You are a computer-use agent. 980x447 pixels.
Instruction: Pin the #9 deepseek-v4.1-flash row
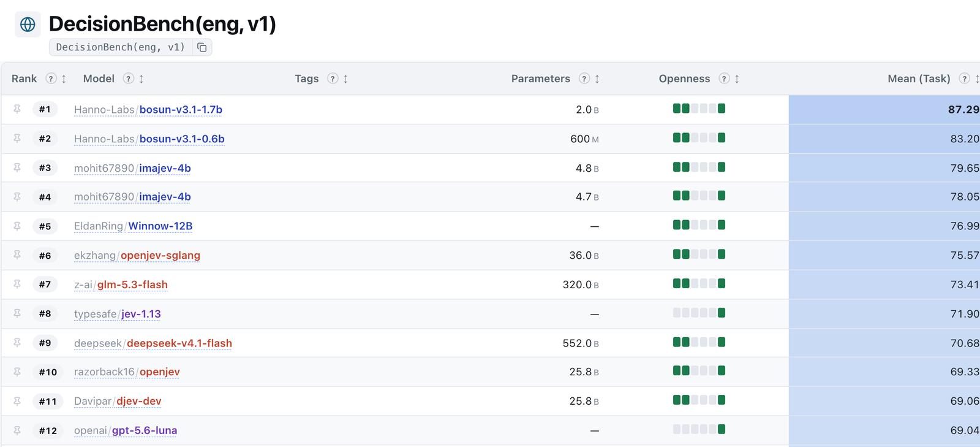17,343
